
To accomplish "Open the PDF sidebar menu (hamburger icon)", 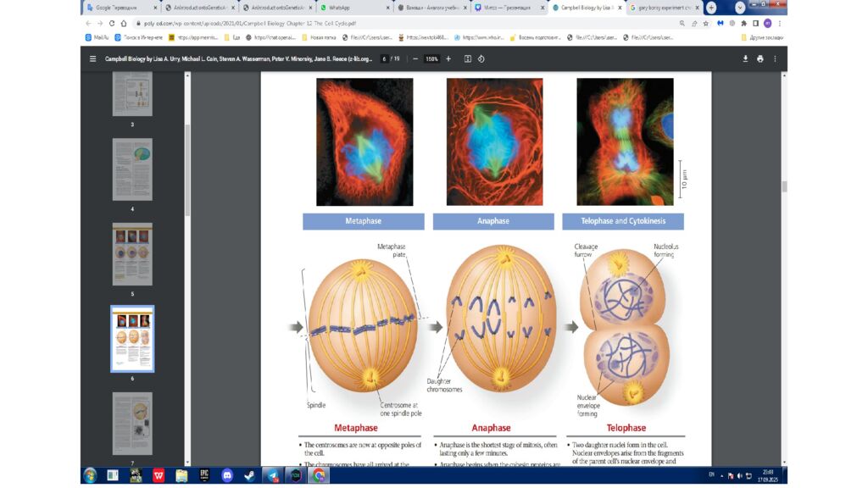I will 93,59.
